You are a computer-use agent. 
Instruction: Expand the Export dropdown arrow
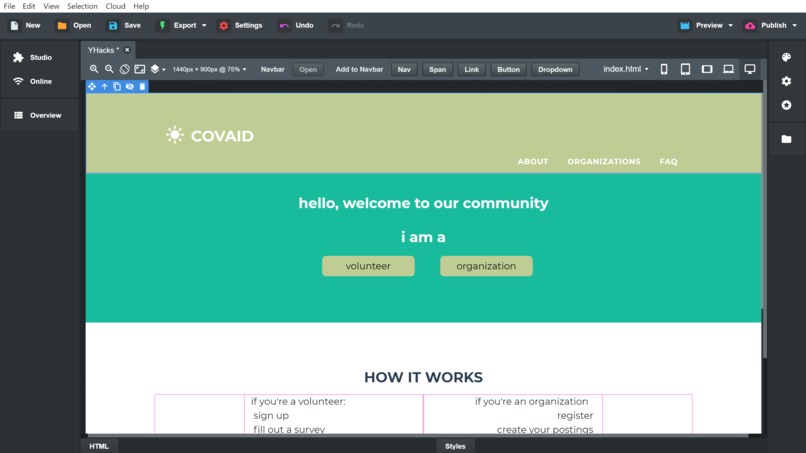click(204, 25)
